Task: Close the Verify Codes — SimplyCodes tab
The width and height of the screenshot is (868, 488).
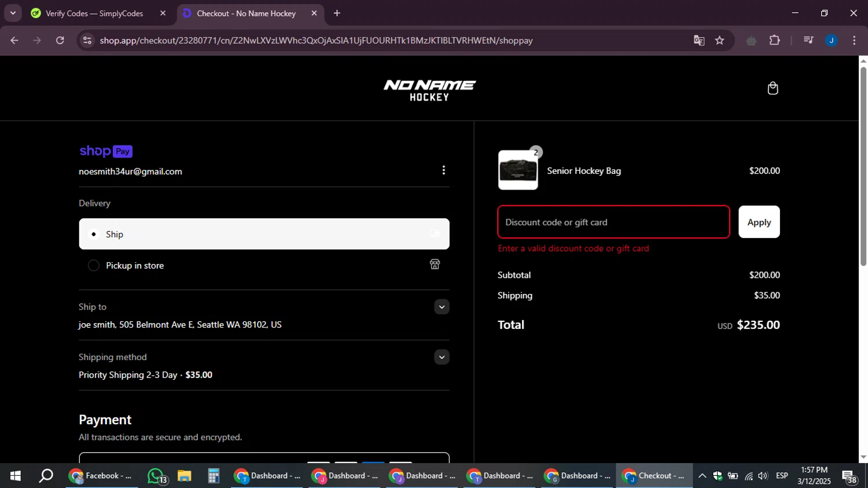Action: tap(163, 13)
